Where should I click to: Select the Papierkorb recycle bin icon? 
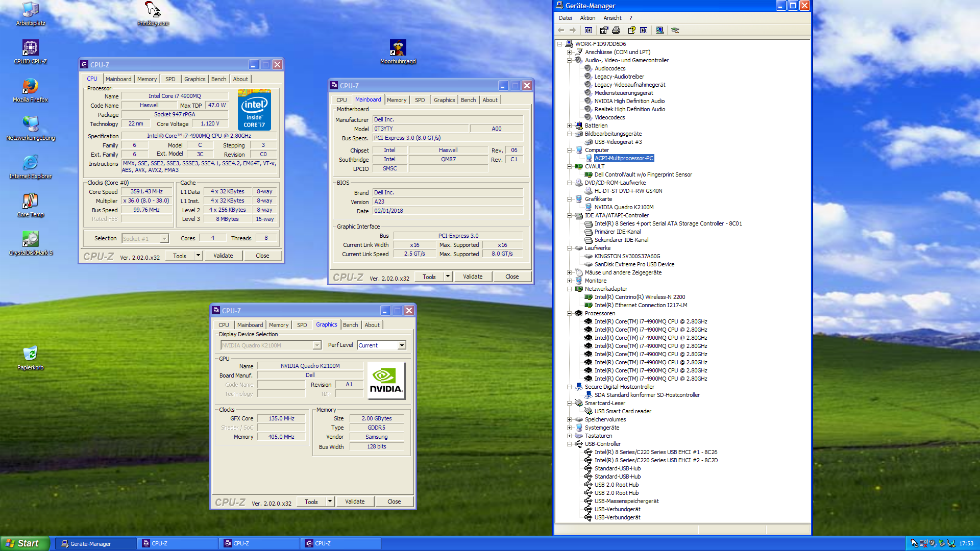31,358
